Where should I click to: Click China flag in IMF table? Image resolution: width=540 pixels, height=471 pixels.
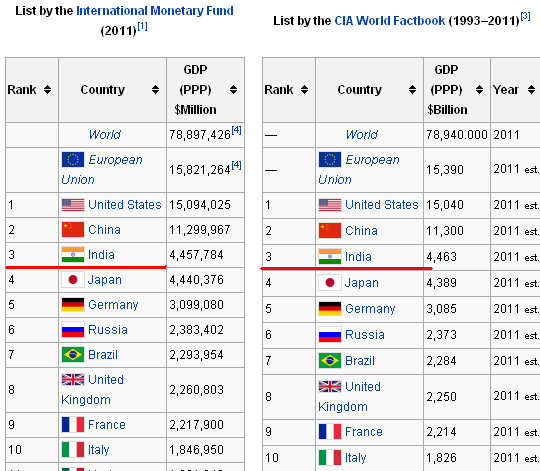click(x=73, y=230)
